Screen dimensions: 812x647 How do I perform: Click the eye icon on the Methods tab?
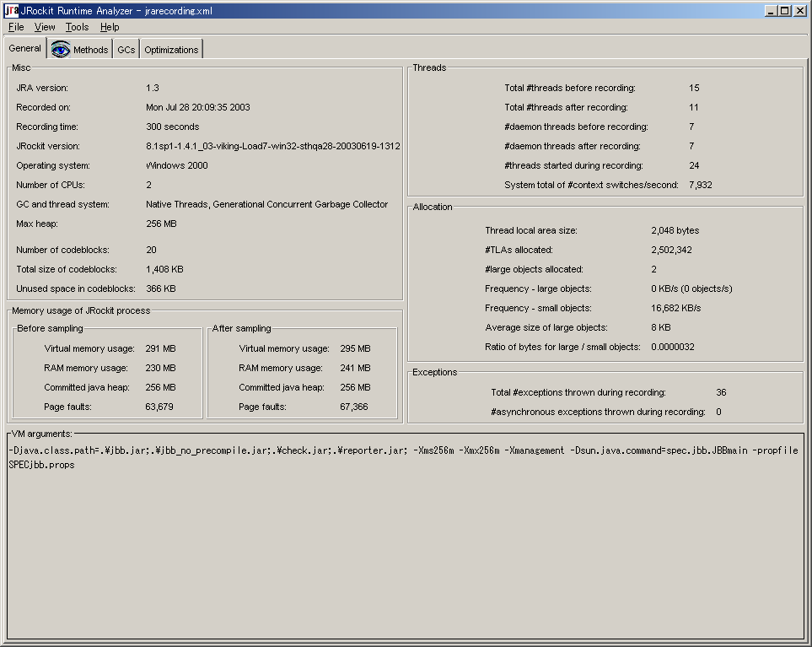(60, 48)
